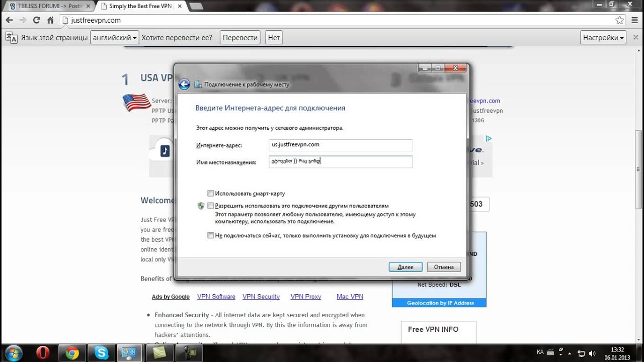Click the on-screen keyboard tray icon
The width and height of the screenshot is (644, 362).
[550, 352]
